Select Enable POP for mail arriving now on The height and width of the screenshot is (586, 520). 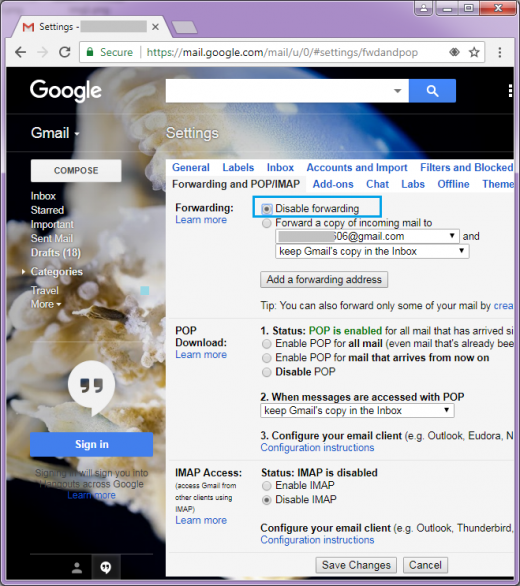[267, 358]
